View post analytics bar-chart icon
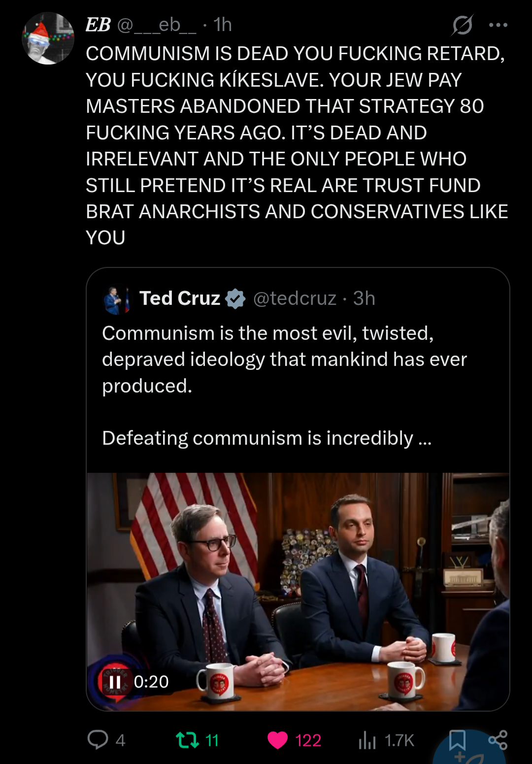The height and width of the screenshot is (764, 532). 367,740
